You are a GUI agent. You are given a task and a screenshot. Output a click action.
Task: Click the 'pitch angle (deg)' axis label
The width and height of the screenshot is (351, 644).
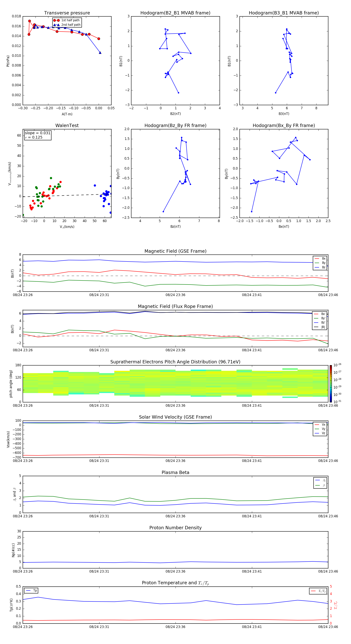11,384
